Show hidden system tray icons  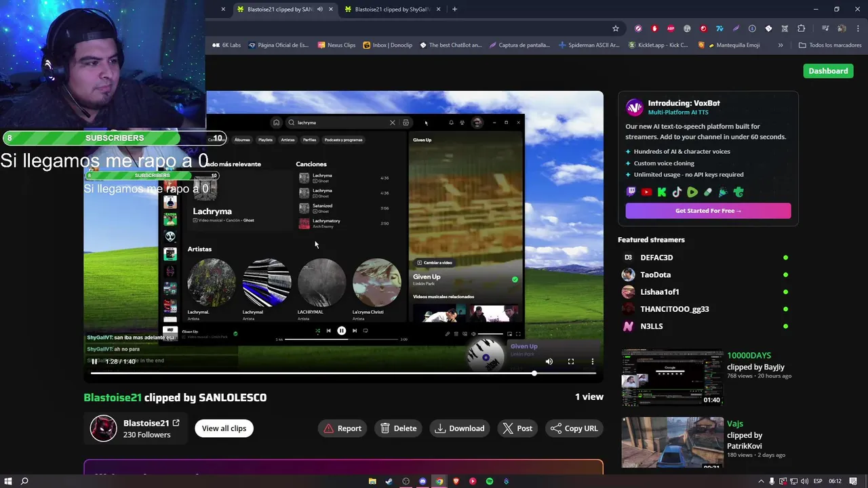pyautogui.click(x=761, y=481)
